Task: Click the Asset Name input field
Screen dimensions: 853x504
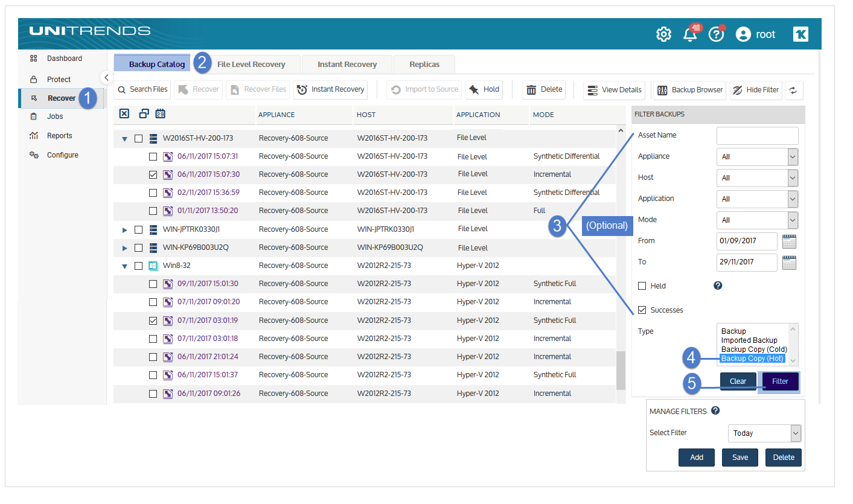Action: pos(757,136)
